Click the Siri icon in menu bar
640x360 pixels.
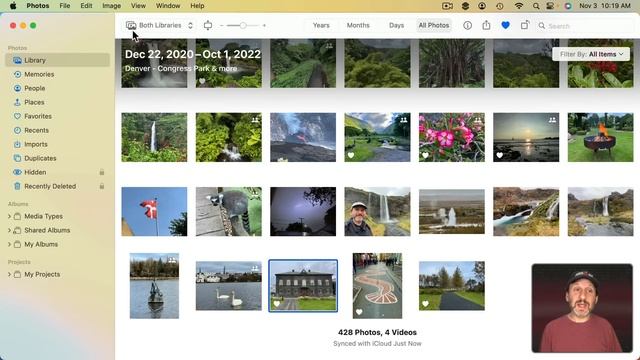pyautogui.click(x=568, y=6)
